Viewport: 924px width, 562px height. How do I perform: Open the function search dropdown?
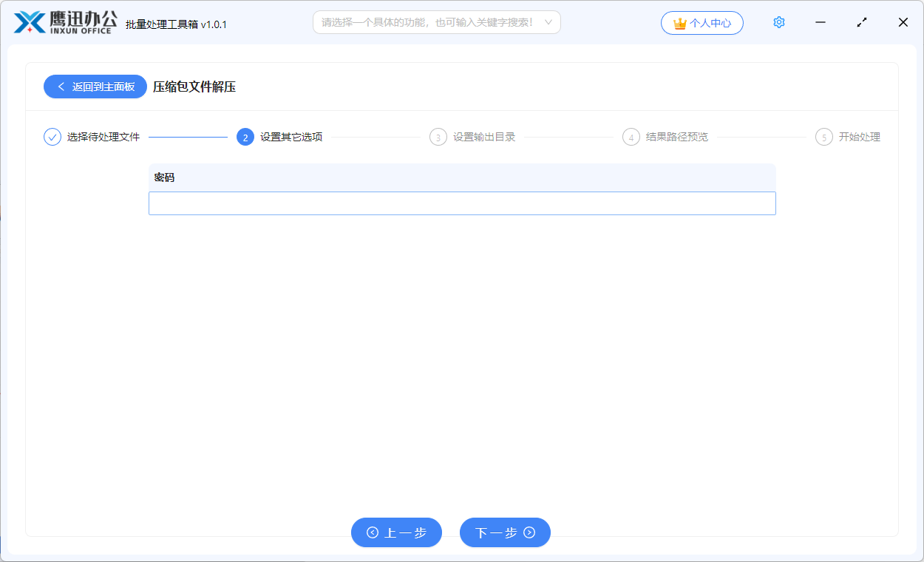click(437, 22)
